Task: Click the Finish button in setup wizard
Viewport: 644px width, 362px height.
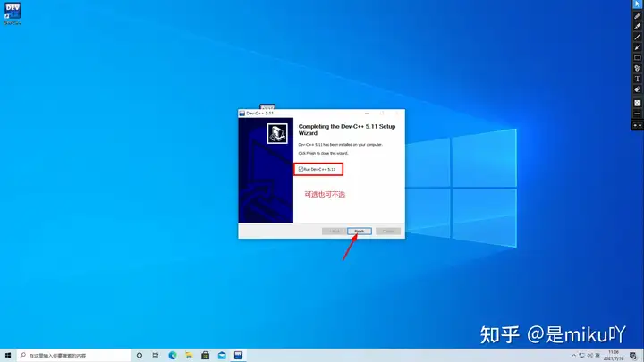Action: click(x=359, y=232)
